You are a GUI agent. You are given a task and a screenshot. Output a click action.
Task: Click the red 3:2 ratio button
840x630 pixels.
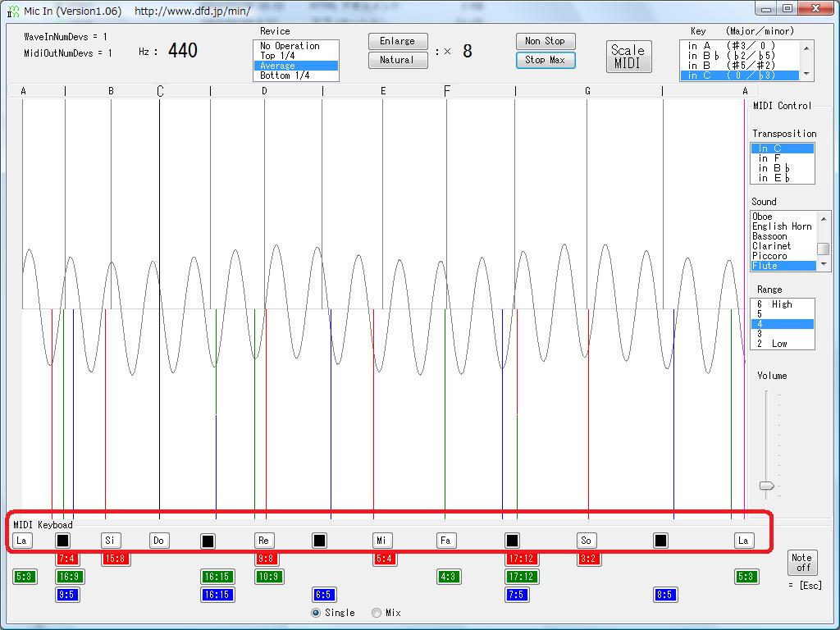coord(589,559)
